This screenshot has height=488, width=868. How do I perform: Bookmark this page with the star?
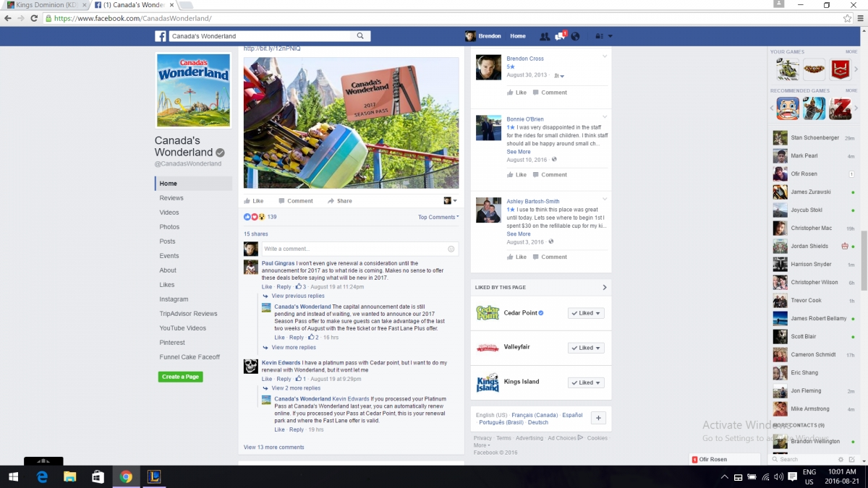pyautogui.click(x=847, y=18)
